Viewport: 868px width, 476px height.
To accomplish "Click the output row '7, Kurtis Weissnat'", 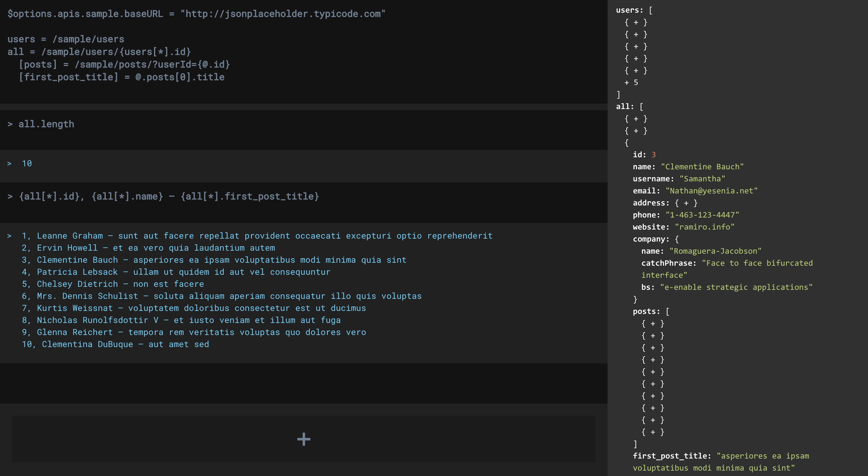I will pos(194,308).
